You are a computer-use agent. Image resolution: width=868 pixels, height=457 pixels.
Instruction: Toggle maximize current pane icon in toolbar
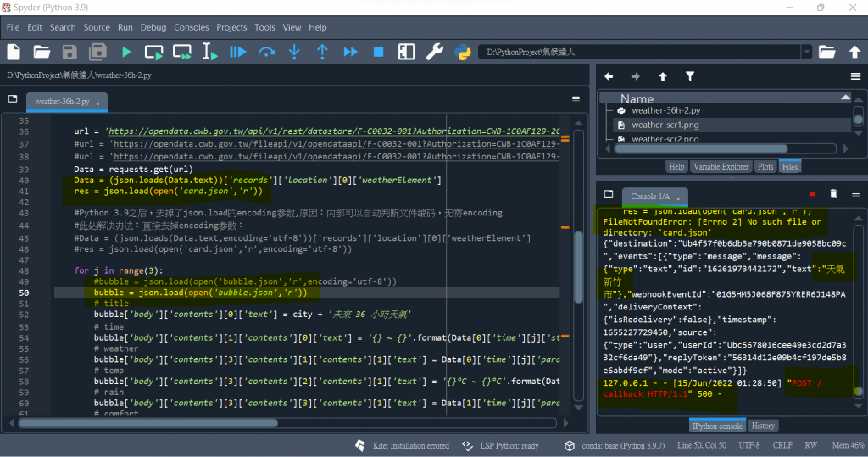[406, 53]
